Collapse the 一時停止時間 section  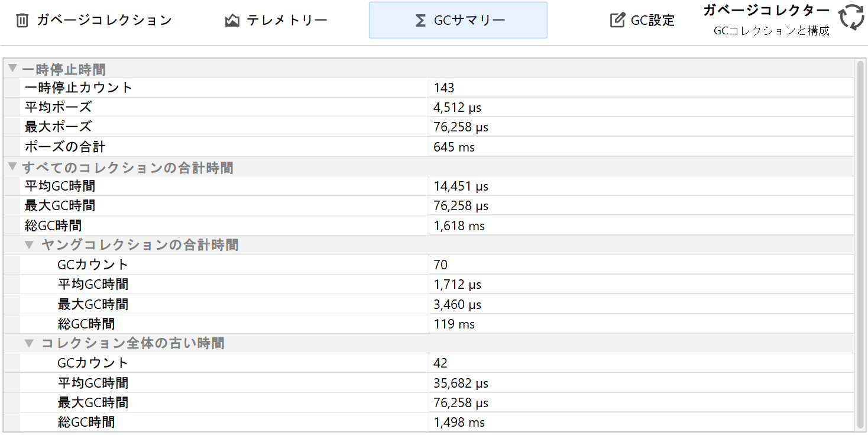tap(12, 69)
